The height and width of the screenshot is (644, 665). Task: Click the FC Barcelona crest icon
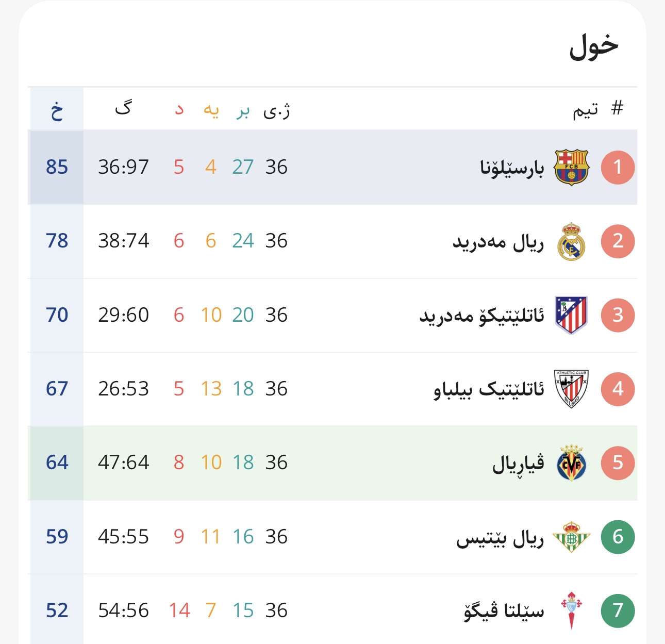571,167
